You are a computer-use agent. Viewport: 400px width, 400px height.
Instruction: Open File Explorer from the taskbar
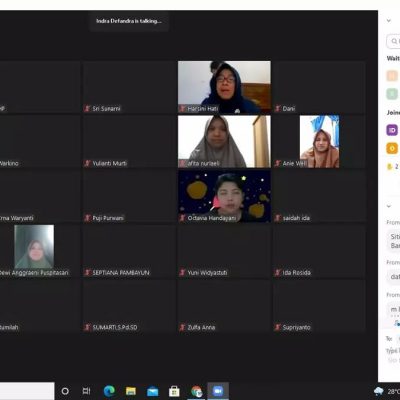tap(131, 391)
